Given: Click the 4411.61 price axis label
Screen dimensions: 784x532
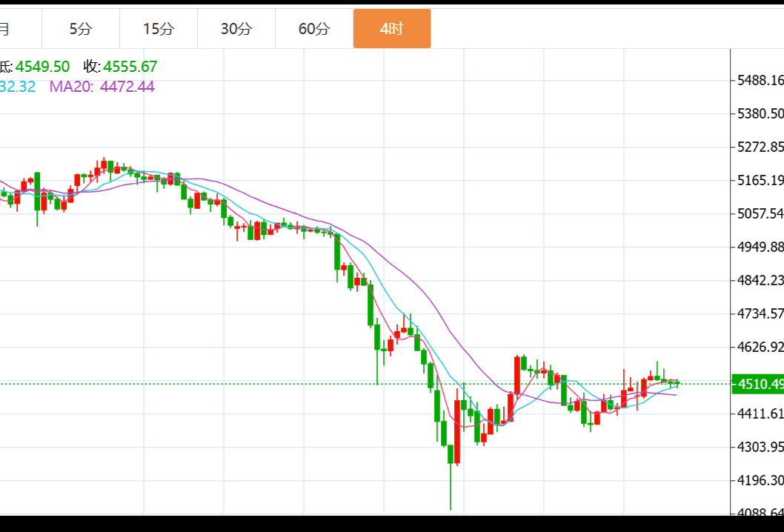Looking at the screenshot, I should [x=760, y=413].
